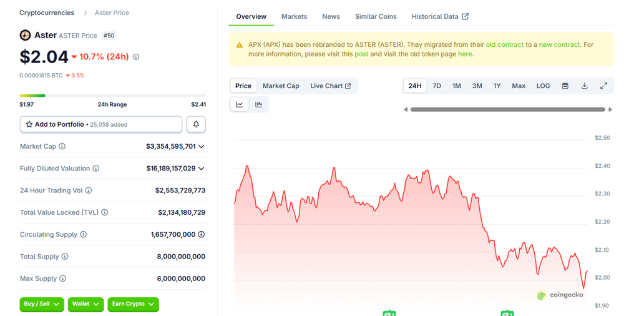Image resolution: width=644 pixels, height=316 pixels.
Task: Click the price alert bell icon
Action: pyautogui.click(x=197, y=124)
